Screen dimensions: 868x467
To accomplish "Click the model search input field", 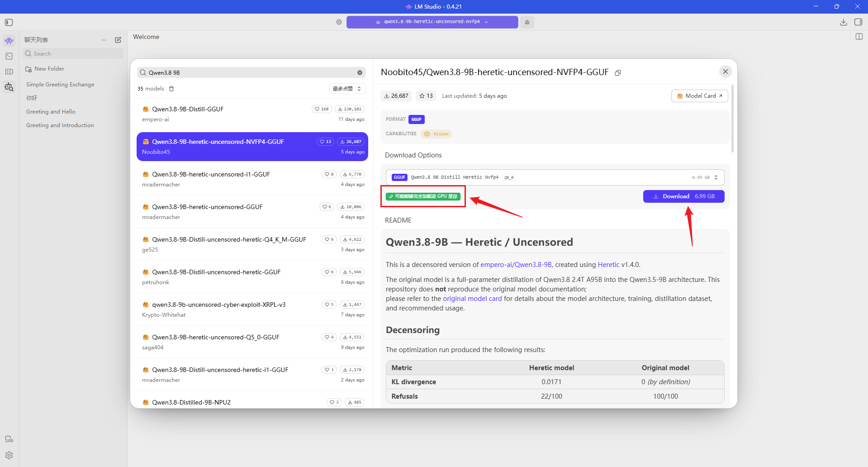I will 251,72.
